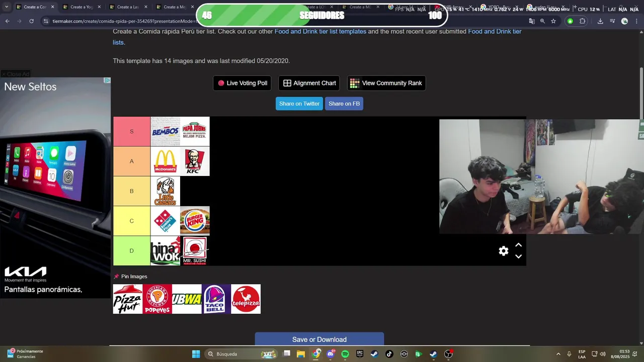Screen dimensions: 644x362
Task: Select the Mr. Sushi logo in D tier
Action: 195,250
